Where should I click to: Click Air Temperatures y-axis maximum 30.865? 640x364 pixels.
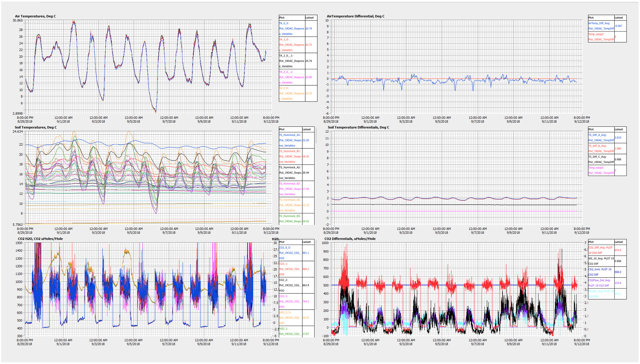coord(17,20)
